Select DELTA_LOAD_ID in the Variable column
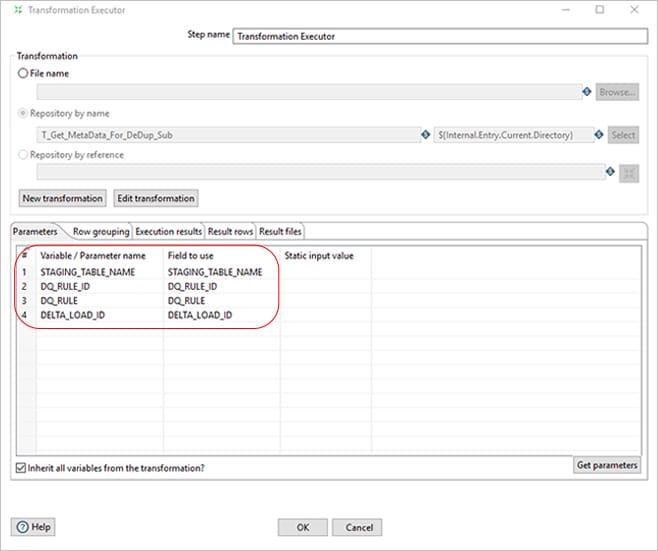 [73, 315]
